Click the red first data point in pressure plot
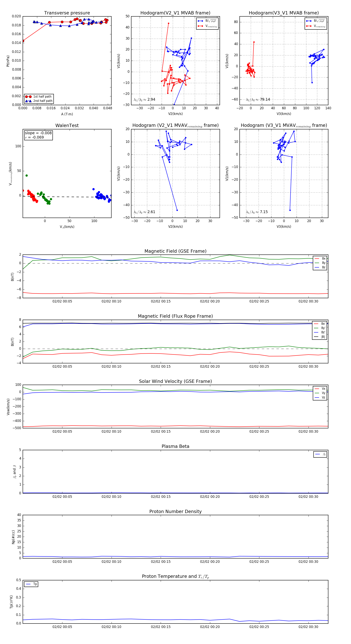 click(23, 41)
